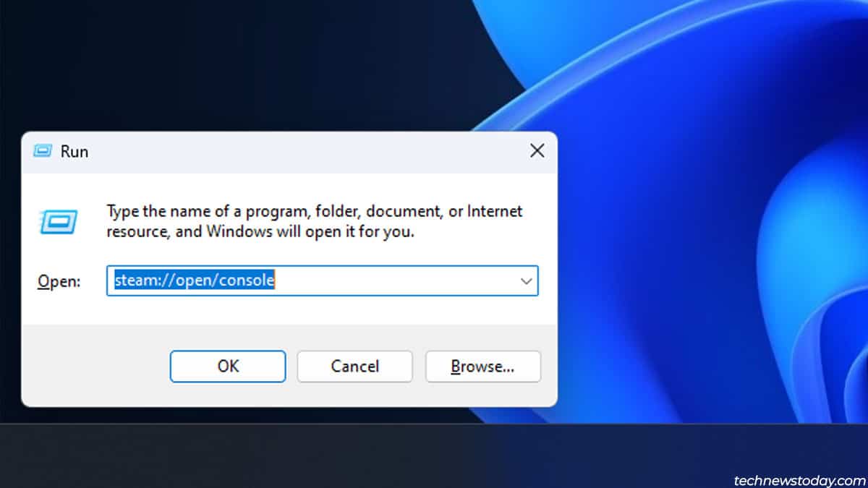Click the OK button in Run dialog
868x488 pixels.
click(x=228, y=367)
